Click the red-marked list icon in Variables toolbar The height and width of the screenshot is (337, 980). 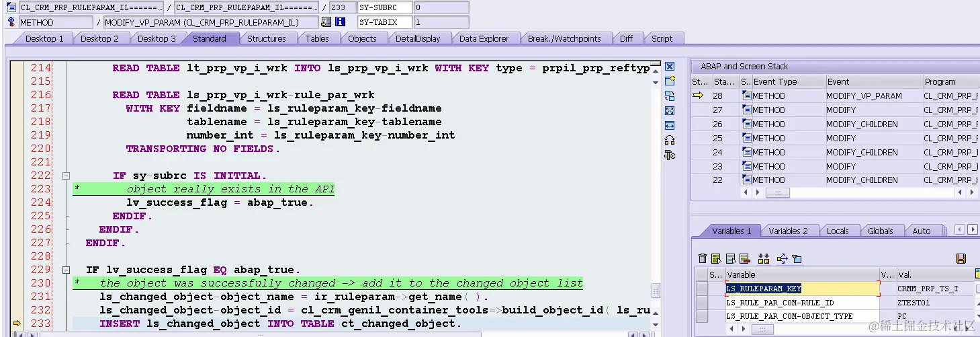744,259
